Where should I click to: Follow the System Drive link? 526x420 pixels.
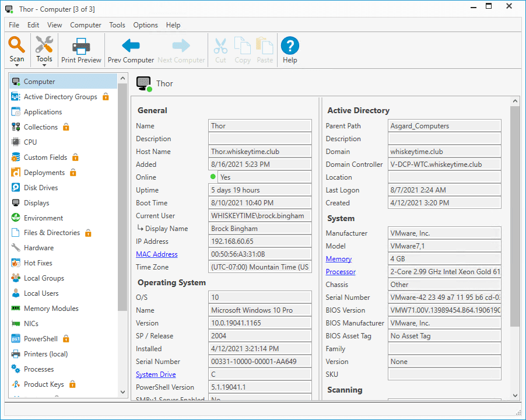(x=156, y=374)
